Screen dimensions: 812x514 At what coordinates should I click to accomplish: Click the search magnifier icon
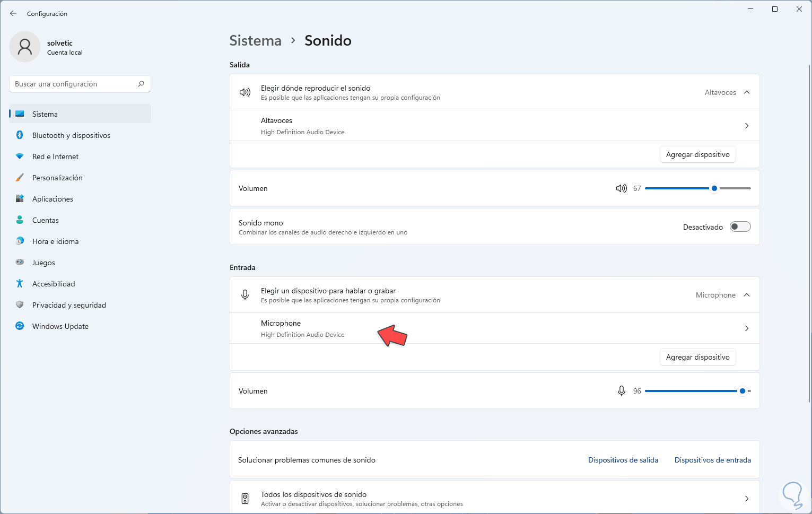[x=141, y=84]
